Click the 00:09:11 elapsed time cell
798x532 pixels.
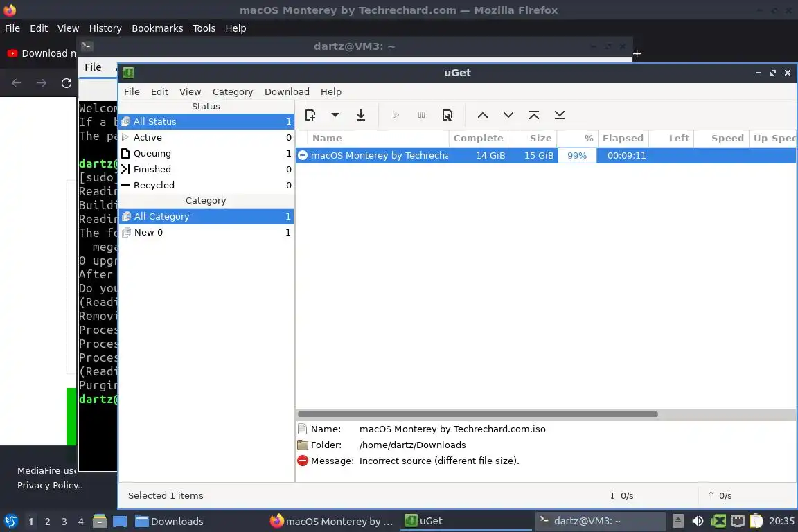pos(626,155)
